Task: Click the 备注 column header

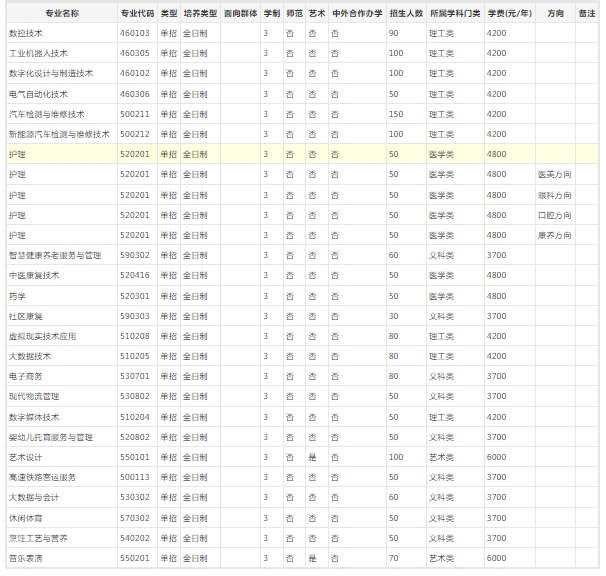Action: click(588, 14)
